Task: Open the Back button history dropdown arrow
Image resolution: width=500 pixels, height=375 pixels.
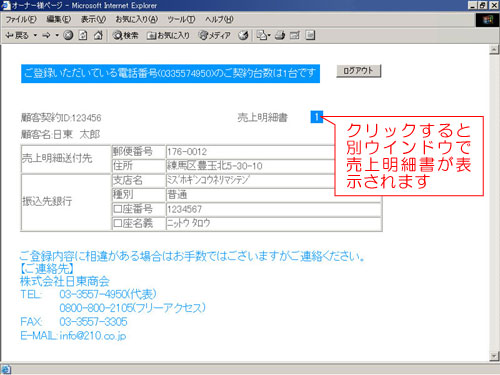Action: pyautogui.click(x=35, y=35)
